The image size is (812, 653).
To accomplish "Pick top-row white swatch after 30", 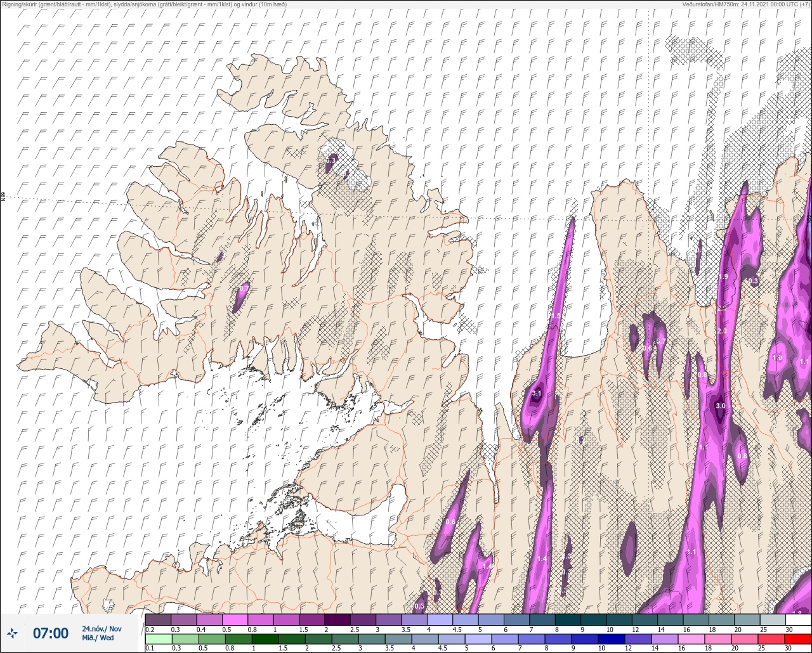I will (798, 619).
